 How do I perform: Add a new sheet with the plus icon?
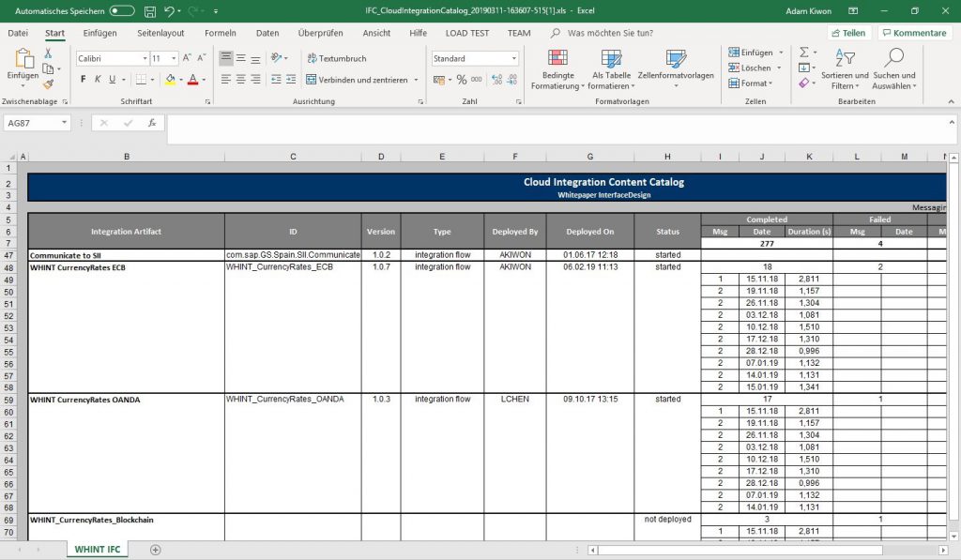coord(156,550)
